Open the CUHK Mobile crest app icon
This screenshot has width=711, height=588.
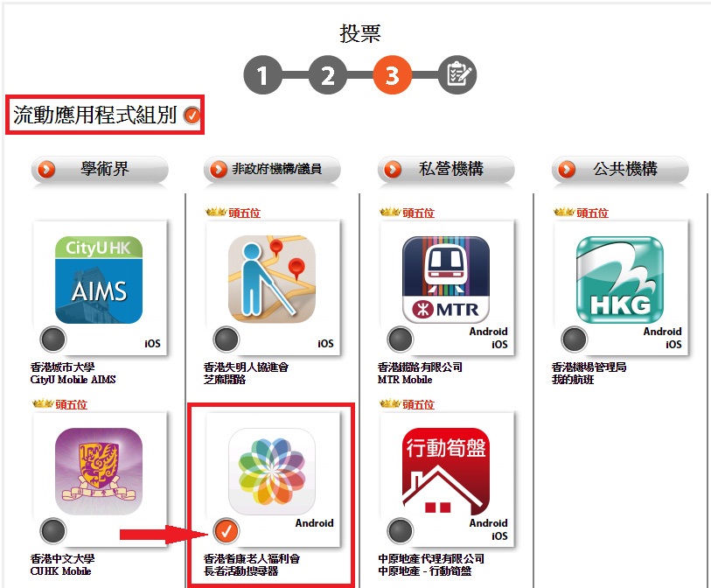[x=99, y=471]
